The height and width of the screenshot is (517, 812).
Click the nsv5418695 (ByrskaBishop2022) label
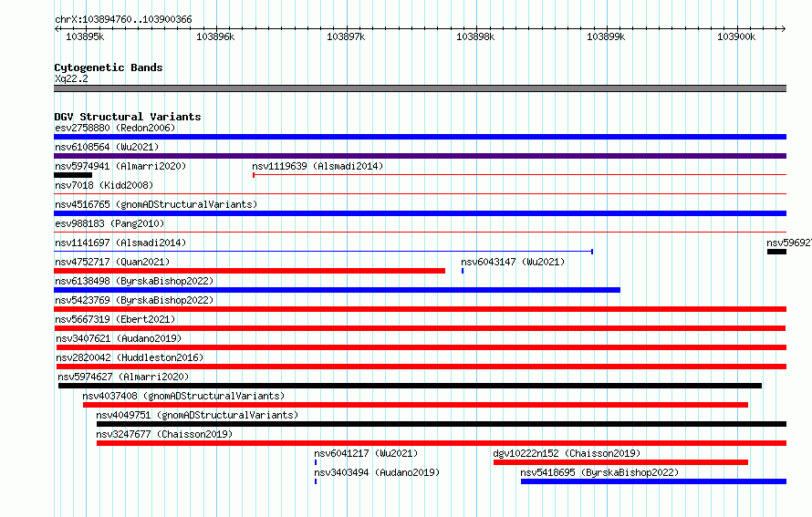599,472
